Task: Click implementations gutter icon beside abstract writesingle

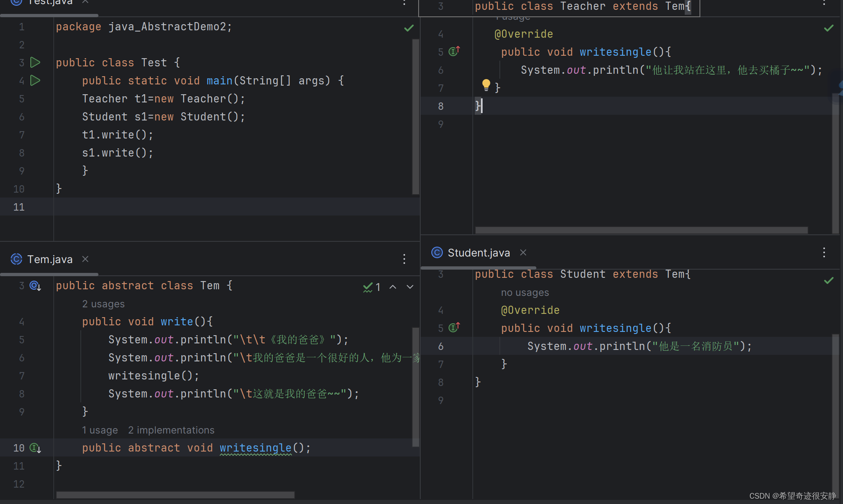Action: pyautogui.click(x=35, y=448)
